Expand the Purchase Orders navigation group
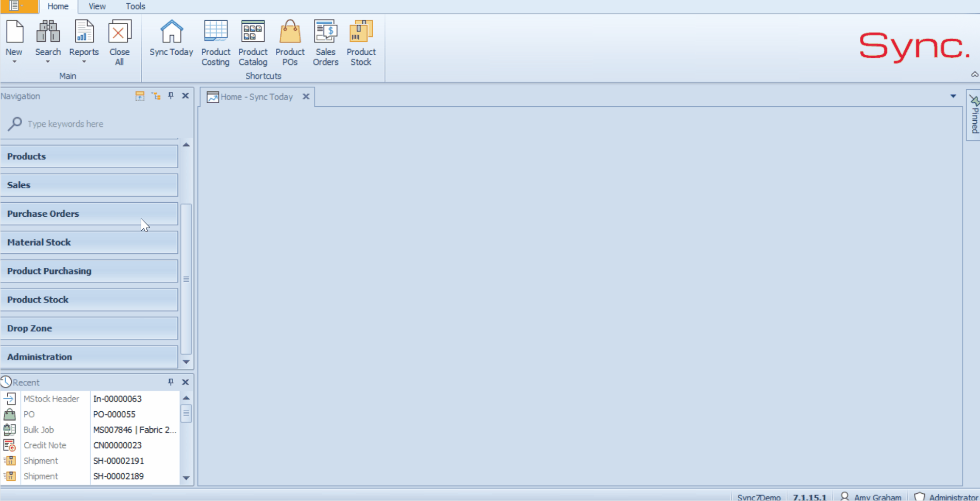 [89, 214]
